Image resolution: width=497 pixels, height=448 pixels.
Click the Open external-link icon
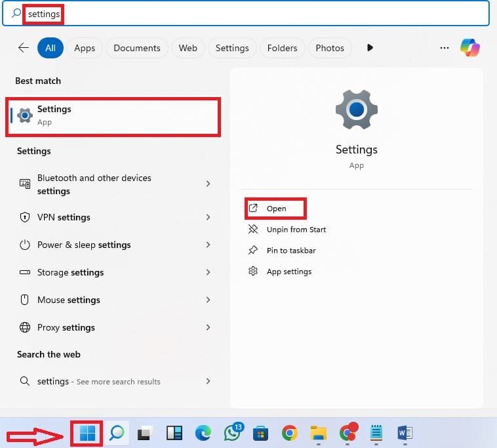pos(253,208)
